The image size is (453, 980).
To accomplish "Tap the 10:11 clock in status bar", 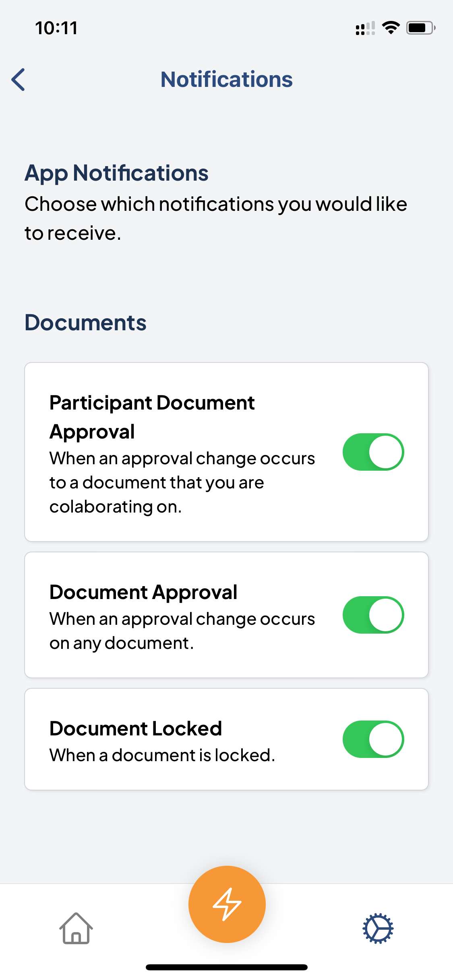I will click(x=56, y=28).
